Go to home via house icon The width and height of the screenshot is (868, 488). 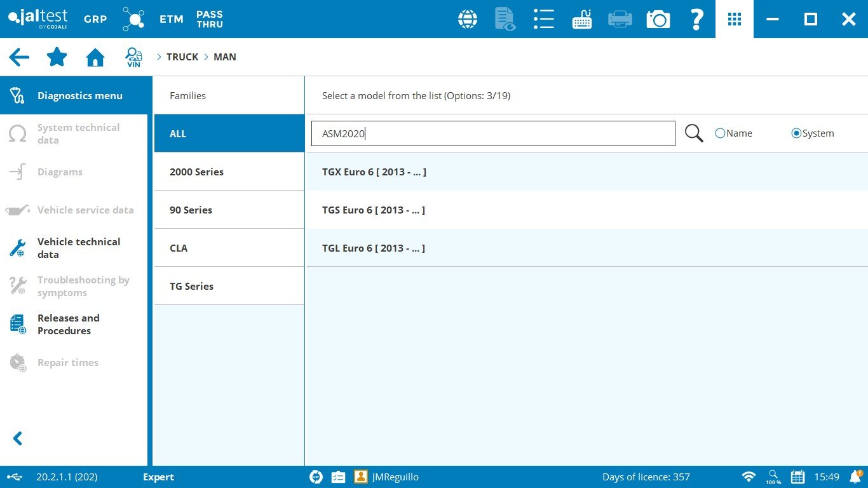pos(95,57)
